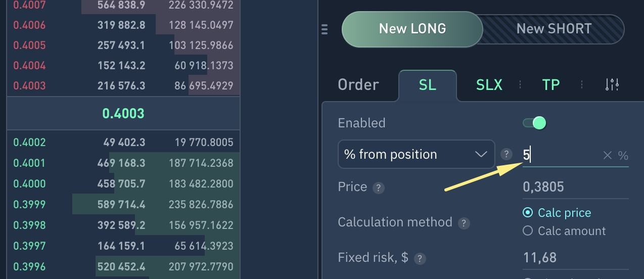Click help icon beside % from position dropdown
The image size is (644, 279).
(x=505, y=155)
